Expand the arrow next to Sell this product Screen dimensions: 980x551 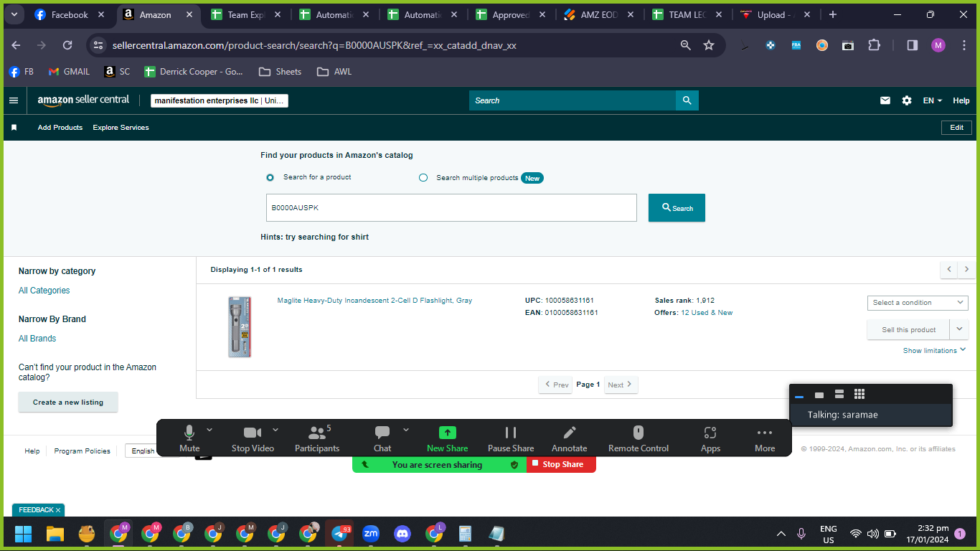coord(959,329)
